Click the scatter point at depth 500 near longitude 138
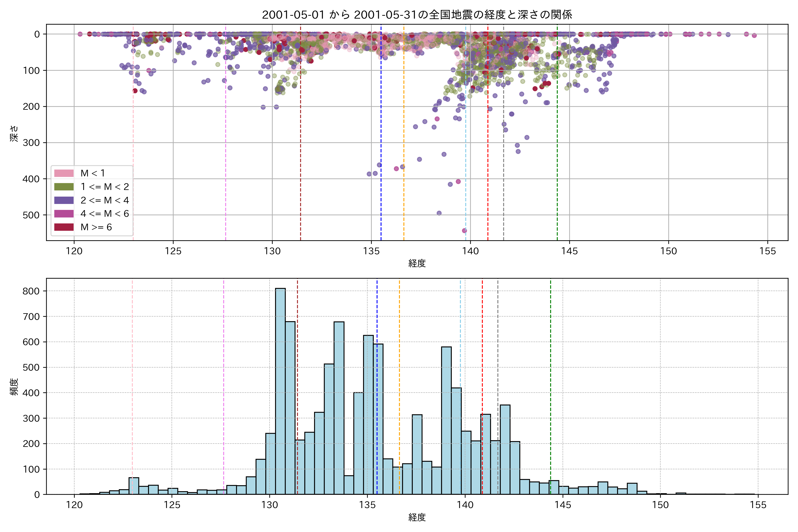The image size is (798, 532). click(439, 213)
